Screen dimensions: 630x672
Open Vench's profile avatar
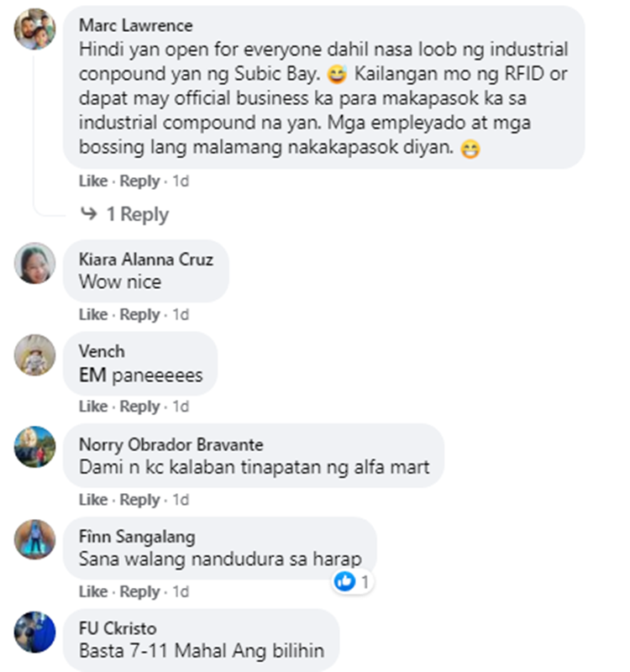(x=35, y=354)
